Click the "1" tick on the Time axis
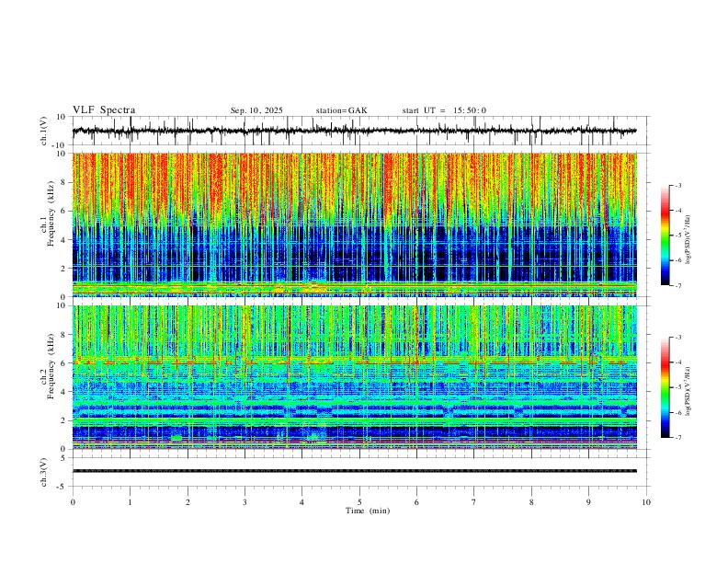Viewport: 728px width, 563px height. coord(130,502)
